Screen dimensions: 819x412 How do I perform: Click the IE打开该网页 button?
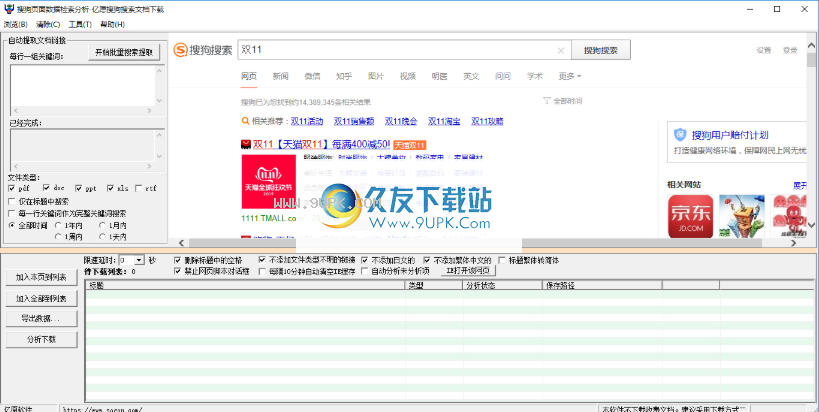468,271
